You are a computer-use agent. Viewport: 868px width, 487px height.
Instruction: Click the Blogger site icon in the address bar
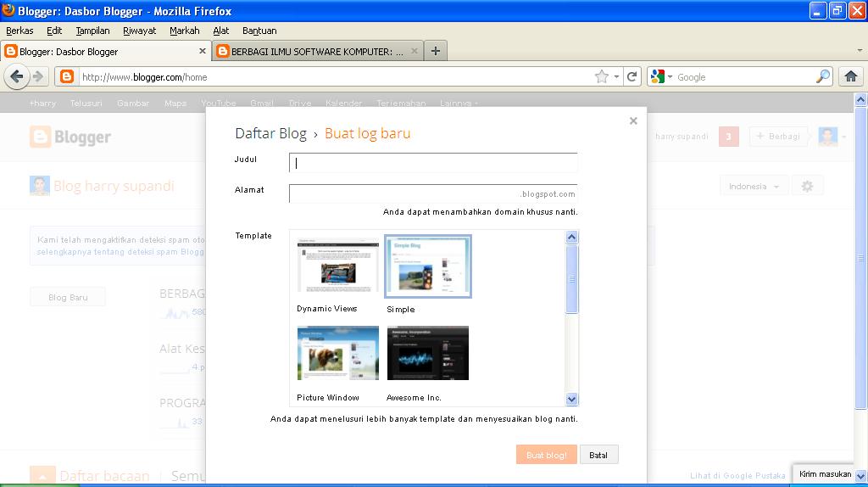click(67, 76)
